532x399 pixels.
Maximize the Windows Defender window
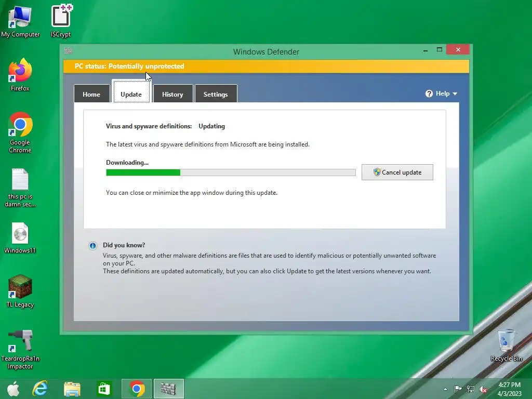(440, 49)
